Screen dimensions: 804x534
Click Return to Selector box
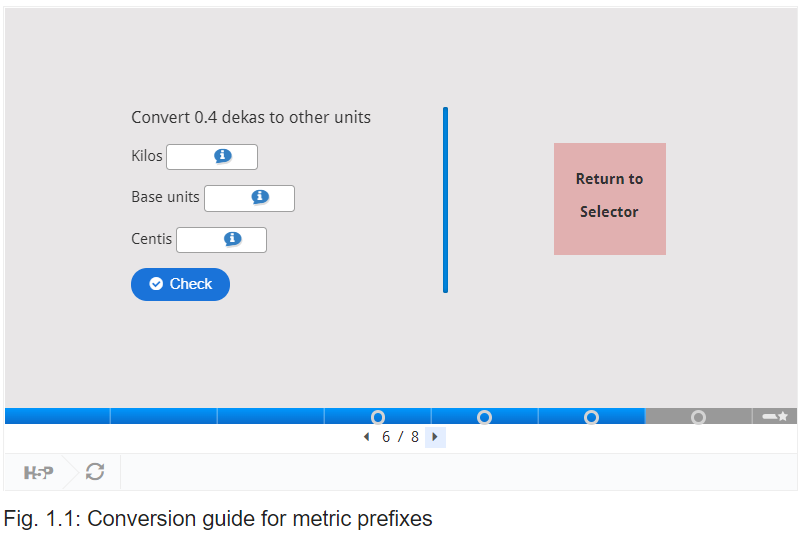click(x=610, y=199)
